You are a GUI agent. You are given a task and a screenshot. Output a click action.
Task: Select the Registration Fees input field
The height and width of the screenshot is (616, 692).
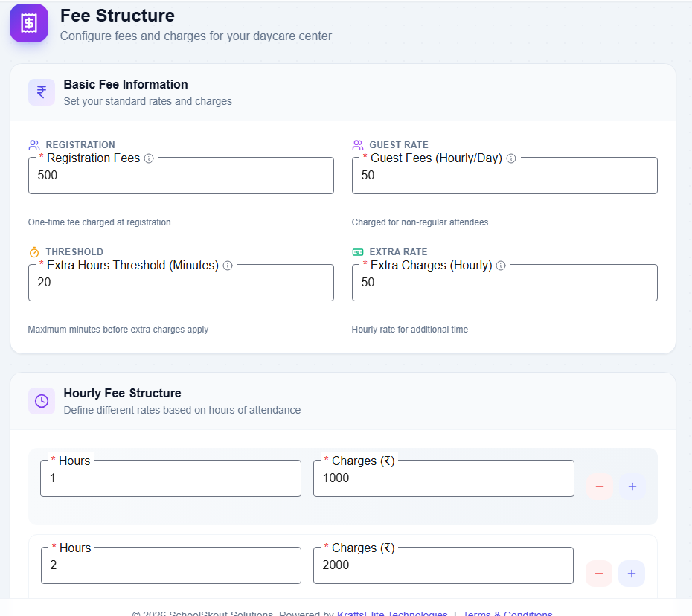[x=181, y=176]
